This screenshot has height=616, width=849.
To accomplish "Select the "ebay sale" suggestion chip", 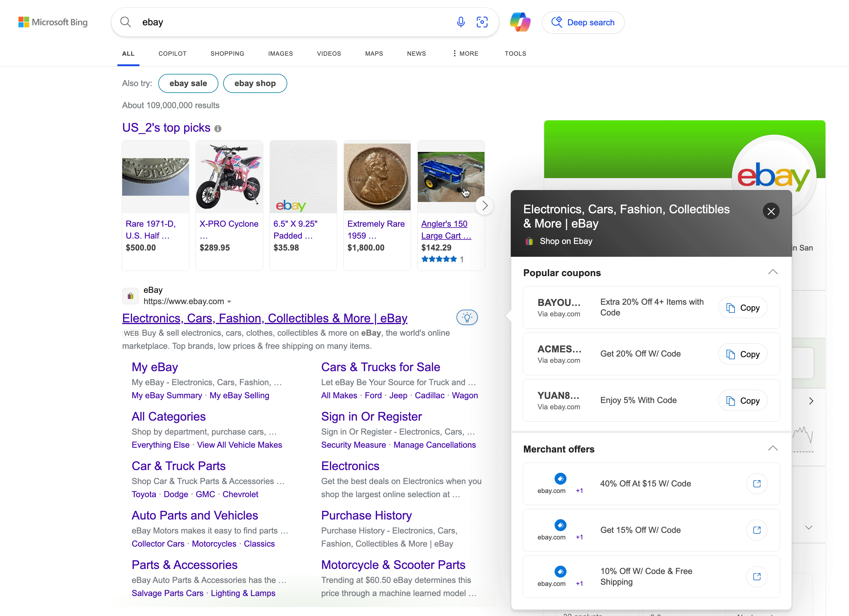I will point(188,83).
